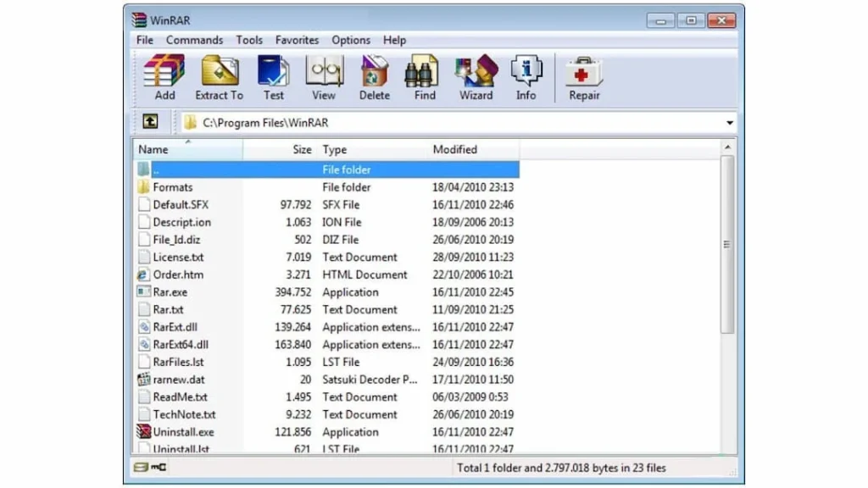Select the License.txt text document

[177, 257]
